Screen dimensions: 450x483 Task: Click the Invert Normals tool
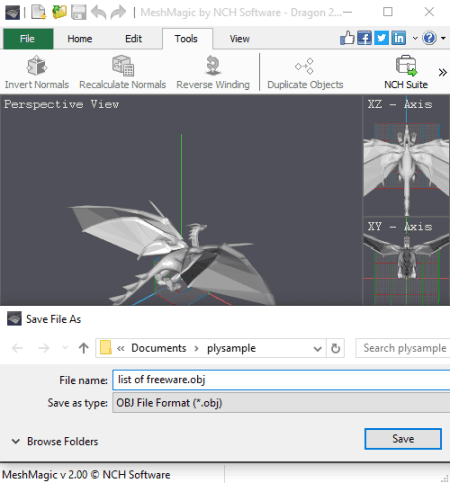pyautogui.click(x=37, y=73)
